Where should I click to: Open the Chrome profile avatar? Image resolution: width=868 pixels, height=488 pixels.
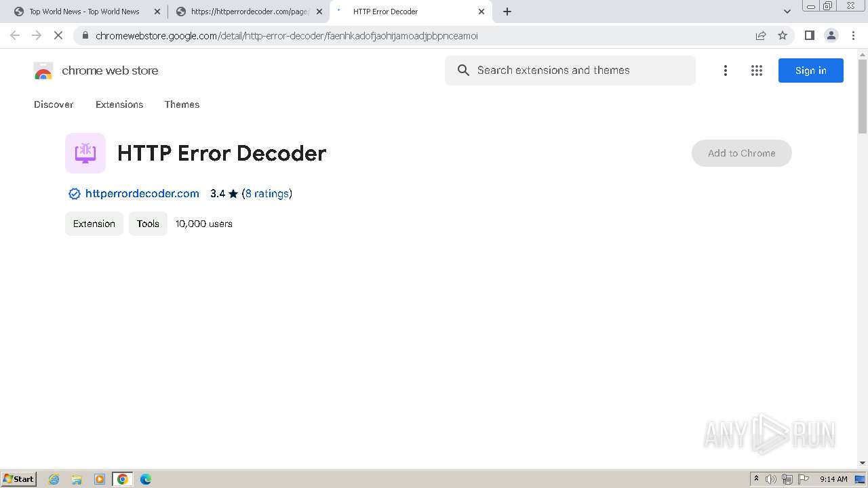[831, 35]
